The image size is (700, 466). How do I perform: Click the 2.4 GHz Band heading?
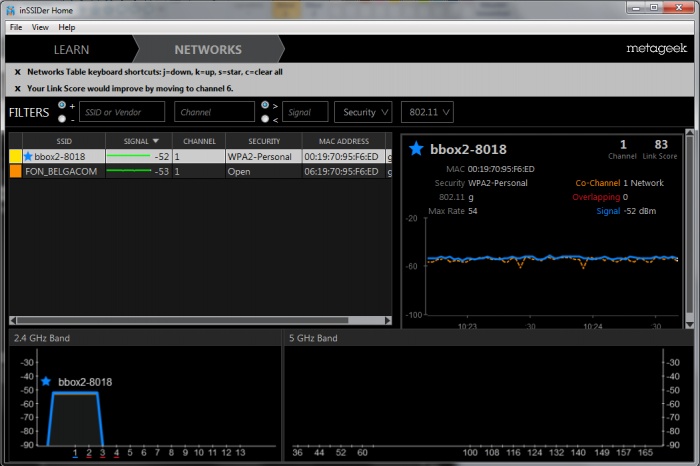[42, 338]
